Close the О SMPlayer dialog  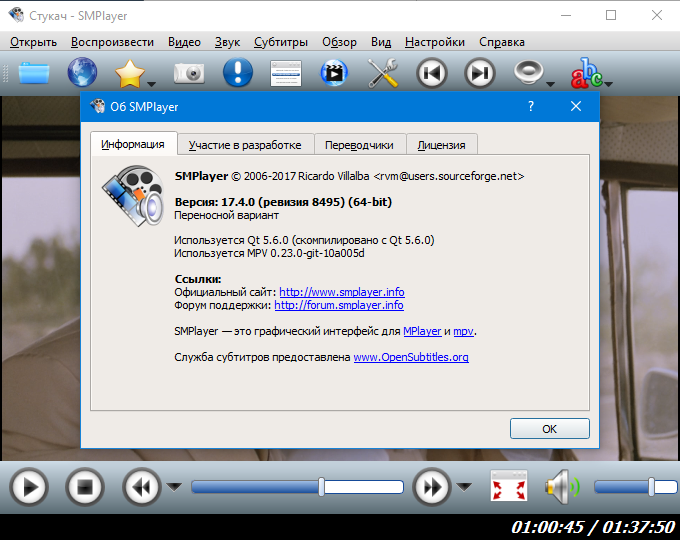(x=576, y=106)
